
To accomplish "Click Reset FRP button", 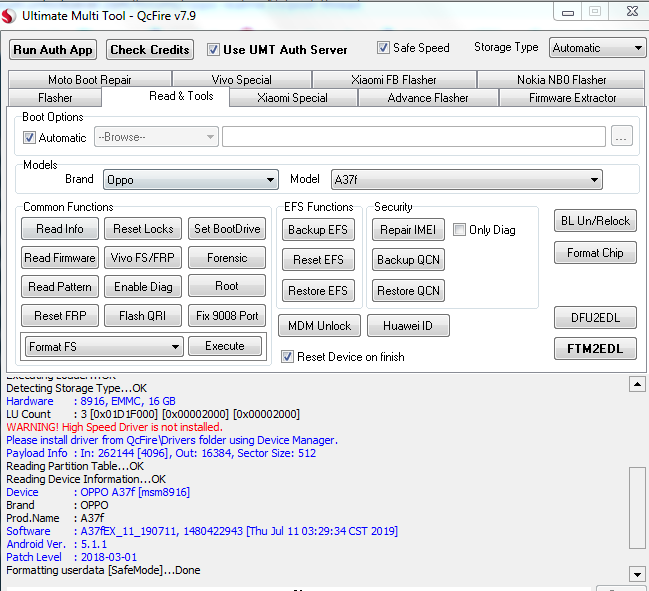I will pyautogui.click(x=60, y=316).
